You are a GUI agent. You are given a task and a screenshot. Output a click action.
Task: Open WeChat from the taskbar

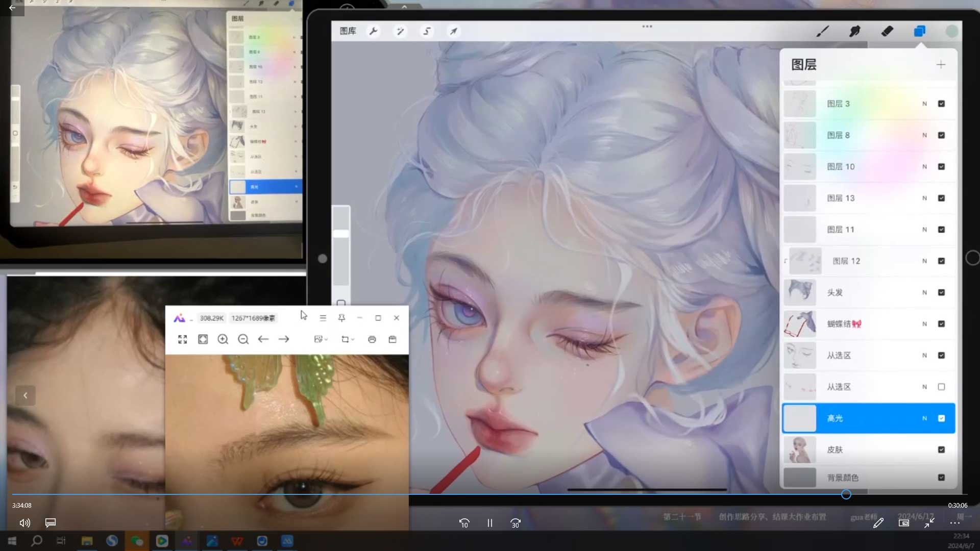[137, 541]
